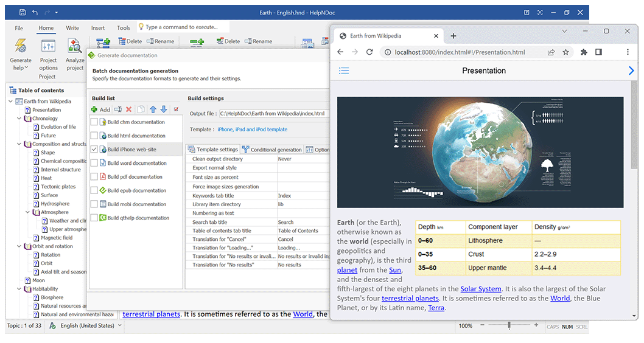Click the blue move build down arrow
644x343 pixels.
[164, 109]
